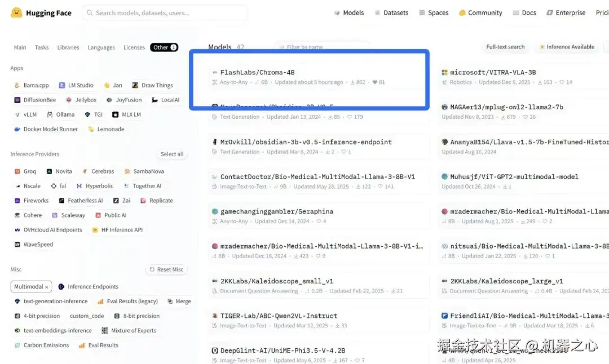Screen dimensions: 609x364
Task: Select the Docker Model Runner filter
Action: point(46,129)
